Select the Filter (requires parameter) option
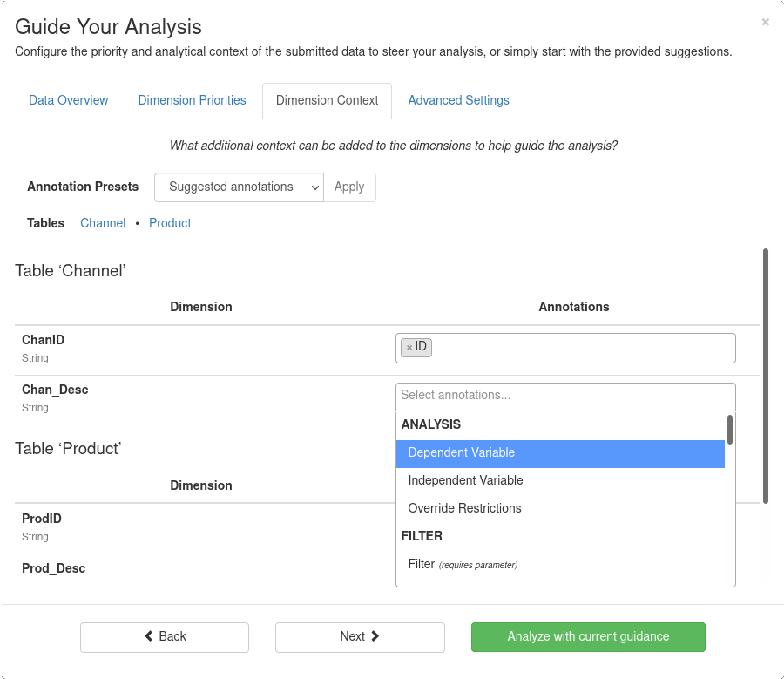Screen dimensions: 784x679 tap(560, 565)
